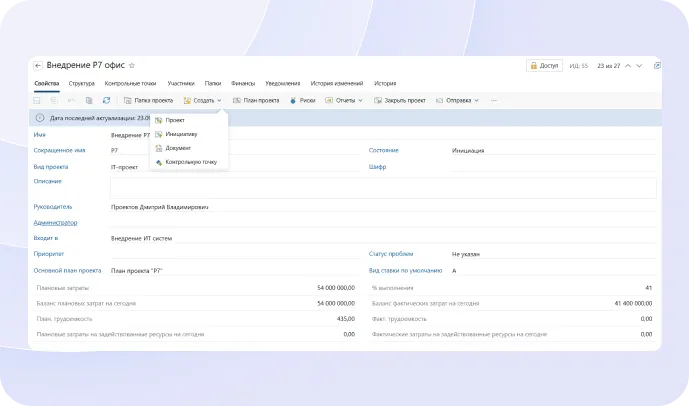Open Риски in the toolbar

pos(303,101)
